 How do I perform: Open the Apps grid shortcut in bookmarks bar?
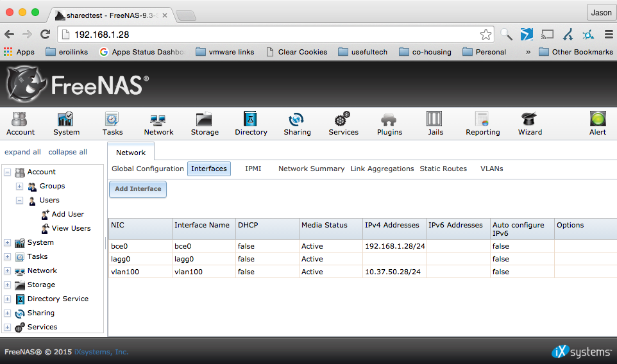pyautogui.click(x=19, y=52)
